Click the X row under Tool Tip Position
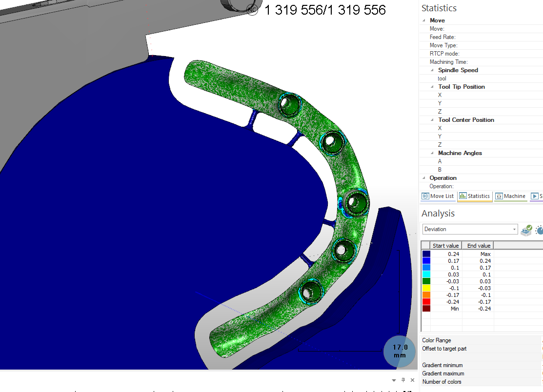 pyautogui.click(x=482, y=95)
